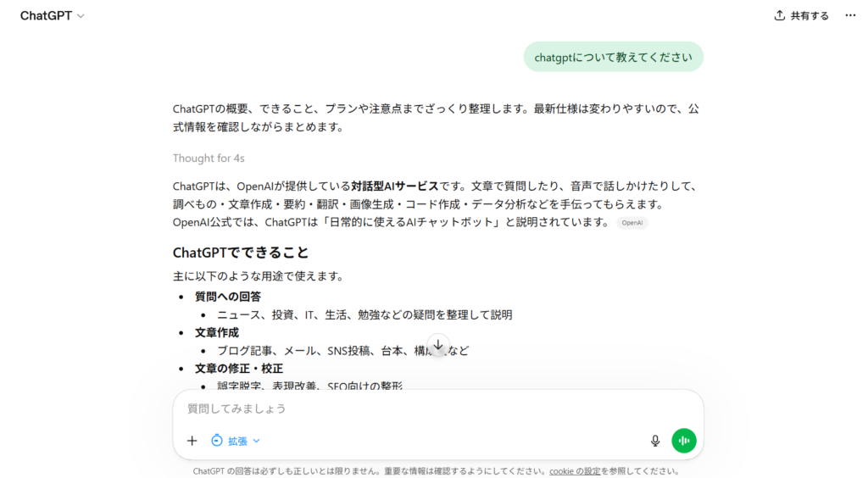Open the three-dot more options menu
868x478 pixels.
850,15
